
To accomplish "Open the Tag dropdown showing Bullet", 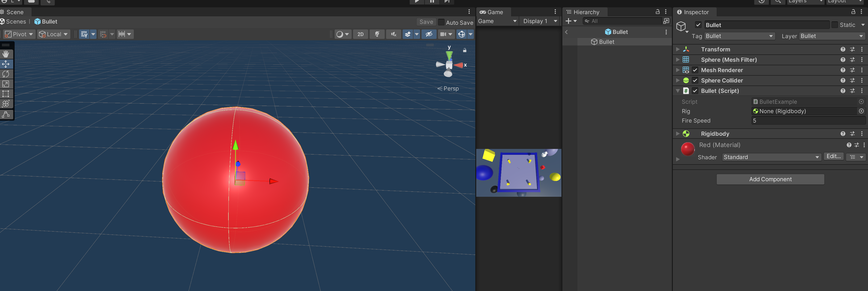I will (739, 36).
